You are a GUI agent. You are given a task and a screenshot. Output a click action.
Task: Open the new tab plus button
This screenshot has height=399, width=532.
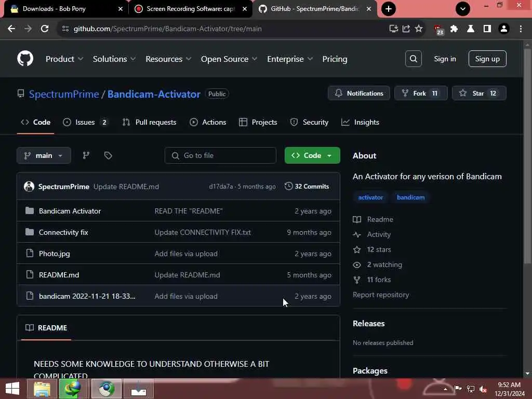389,9
